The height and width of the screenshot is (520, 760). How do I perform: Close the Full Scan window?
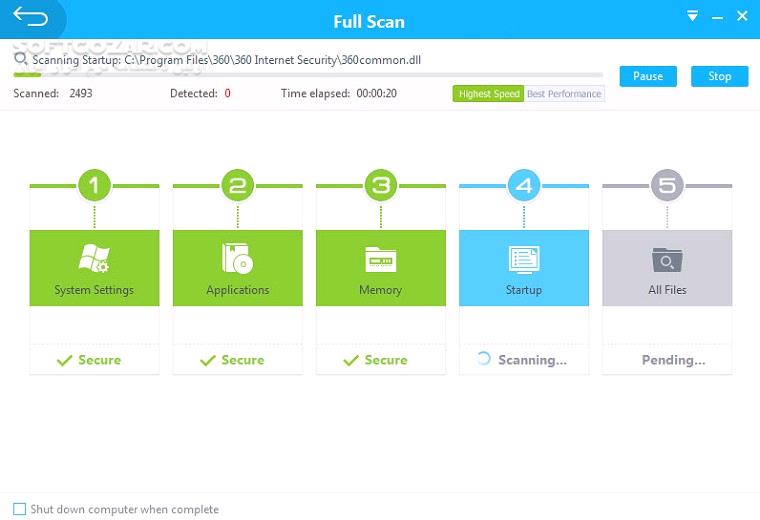pyautogui.click(x=742, y=16)
